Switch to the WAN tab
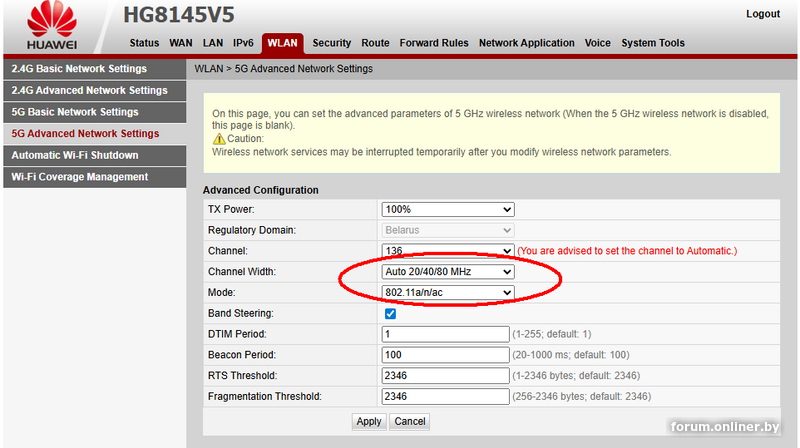800x448 pixels. (181, 43)
